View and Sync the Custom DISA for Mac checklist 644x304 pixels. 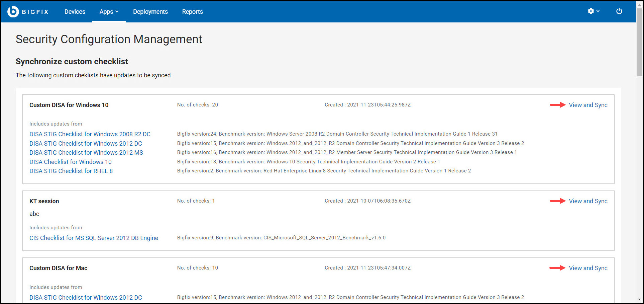[x=588, y=268]
